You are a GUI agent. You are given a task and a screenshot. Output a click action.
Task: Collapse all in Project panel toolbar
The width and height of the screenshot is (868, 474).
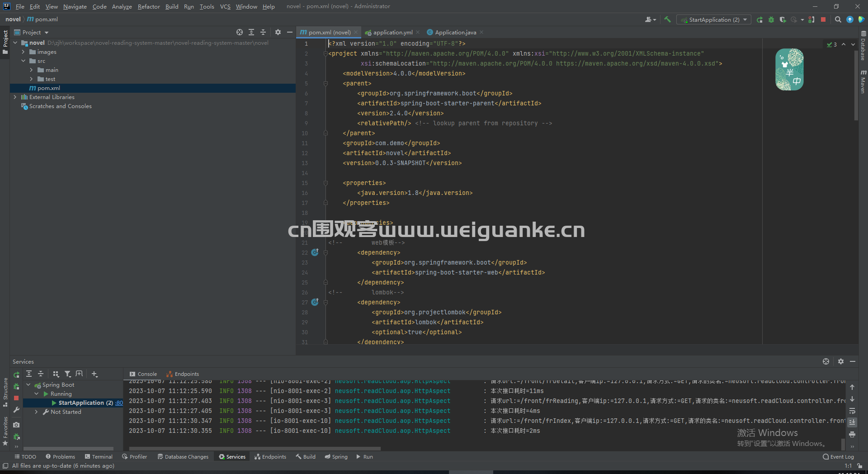point(263,32)
